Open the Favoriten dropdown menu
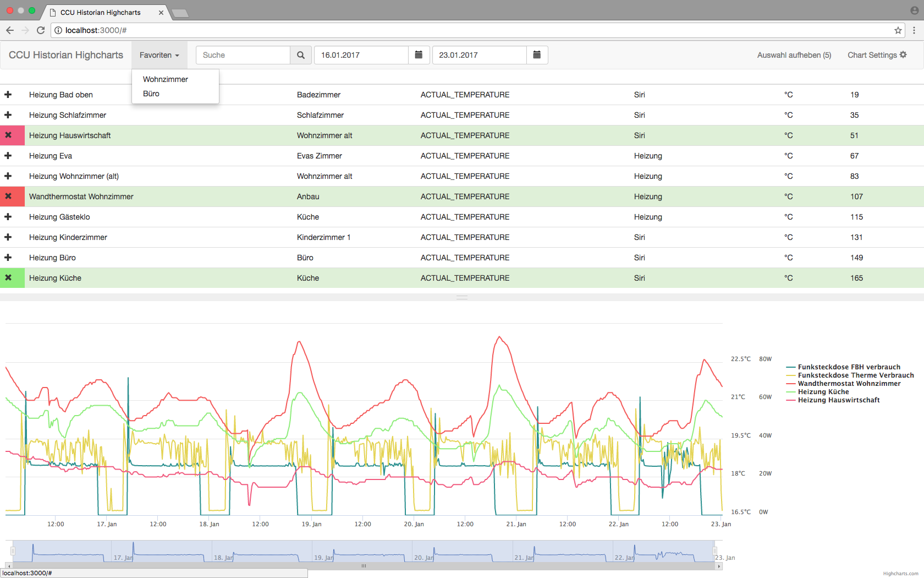This screenshot has width=924, height=578. pos(159,55)
